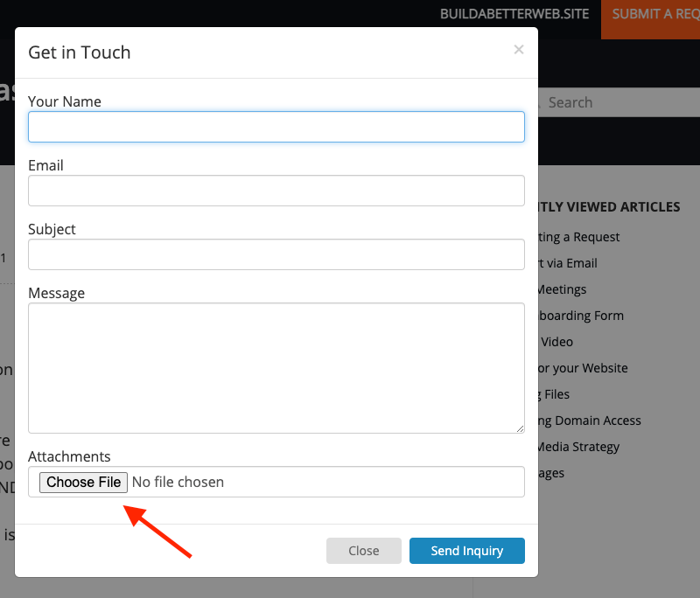The image size is (700, 598).
Task: Open the Media Strategy article link
Action: click(x=577, y=447)
